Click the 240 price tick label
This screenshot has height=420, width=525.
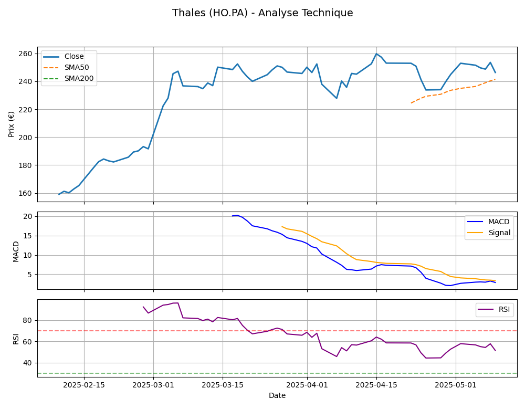coord(26,82)
